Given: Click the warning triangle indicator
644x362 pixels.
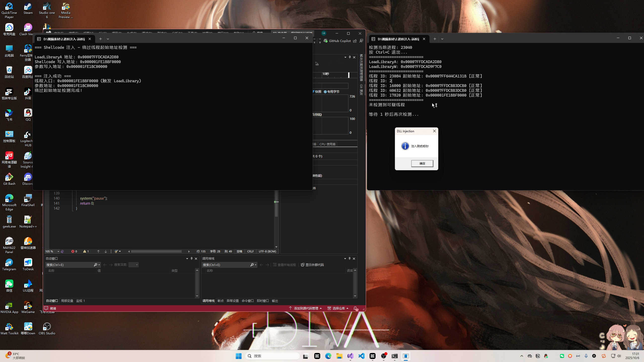Looking at the screenshot, I should (85, 251).
